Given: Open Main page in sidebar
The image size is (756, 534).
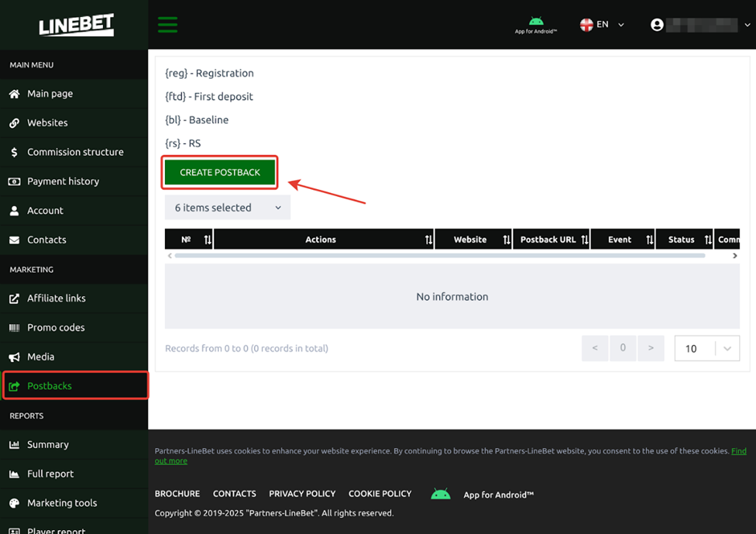Looking at the screenshot, I should point(74,94).
